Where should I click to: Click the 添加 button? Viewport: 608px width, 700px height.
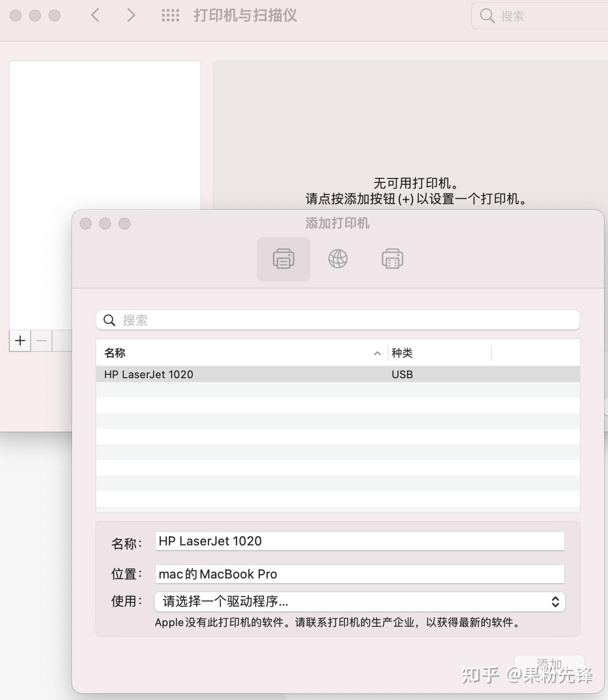point(550,664)
